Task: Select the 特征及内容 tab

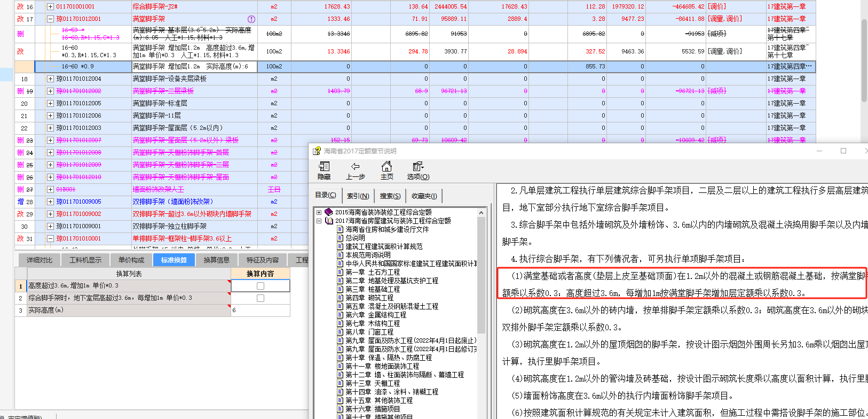Action: pyautogui.click(x=263, y=260)
